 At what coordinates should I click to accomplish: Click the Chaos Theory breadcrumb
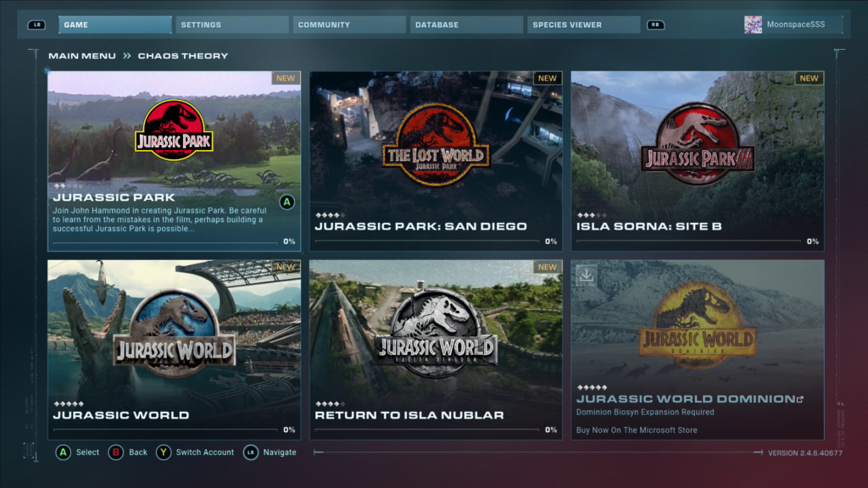coord(183,56)
